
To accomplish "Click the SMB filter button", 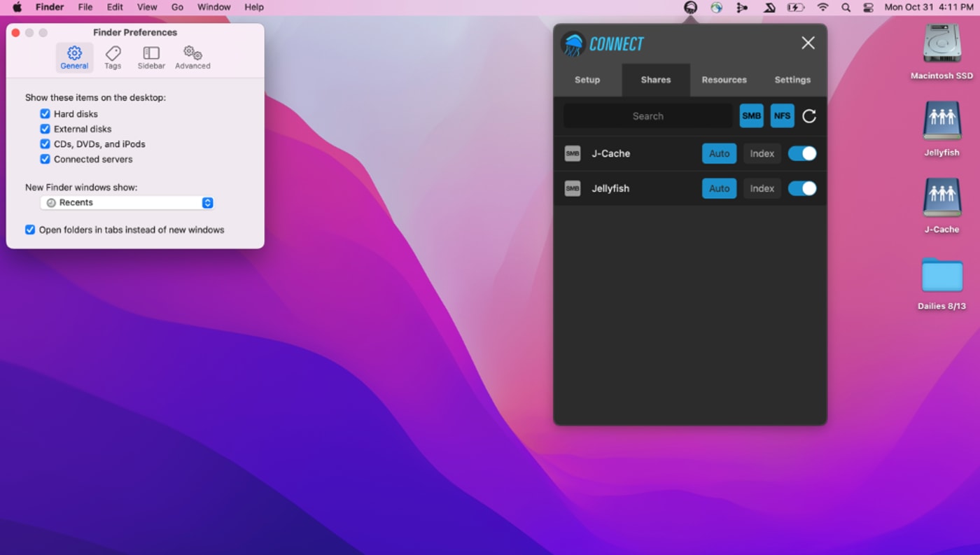I will point(751,116).
